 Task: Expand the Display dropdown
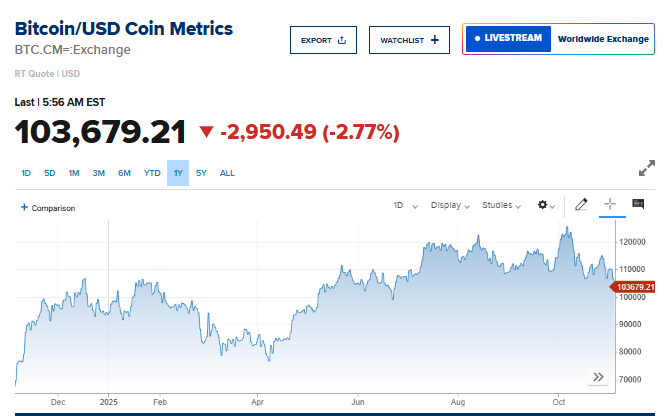click(450, 205)
